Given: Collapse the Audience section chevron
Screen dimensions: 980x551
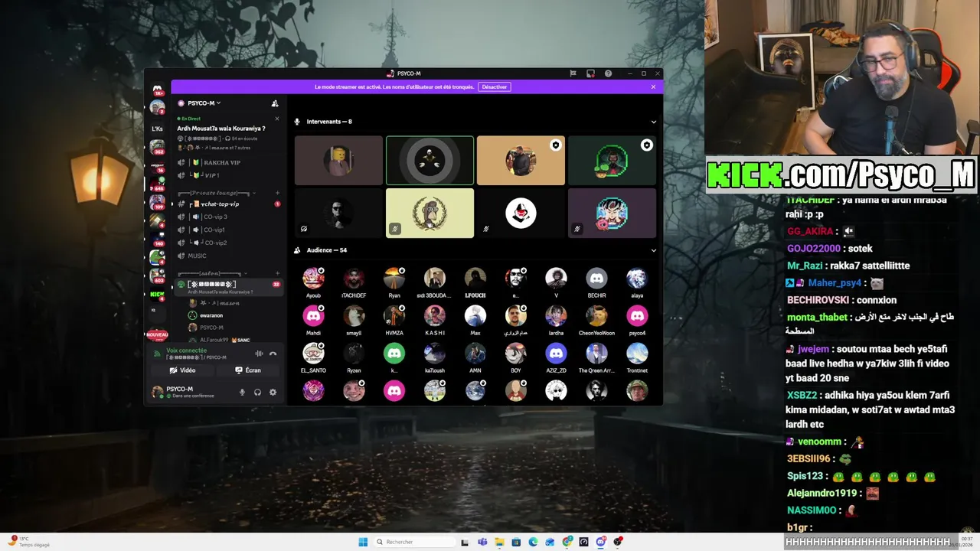Looking at the screenshot, I should pyautogui.click(x=653, y=250).
